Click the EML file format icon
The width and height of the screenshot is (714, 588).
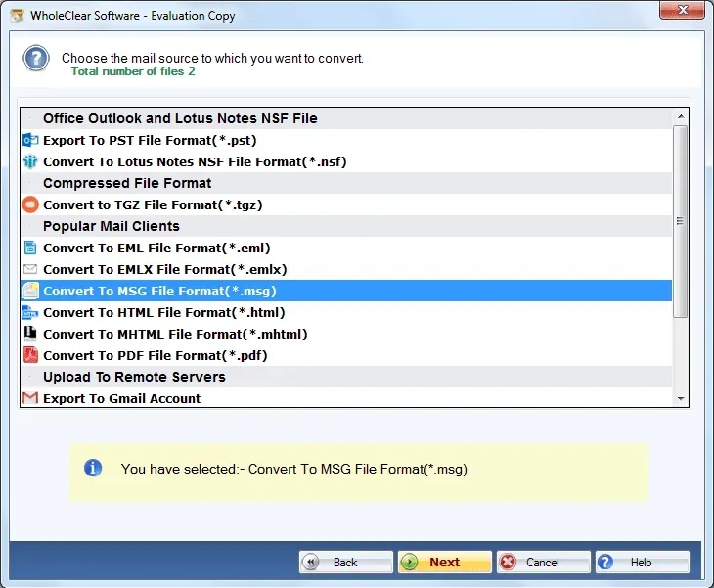click(30, 248)
